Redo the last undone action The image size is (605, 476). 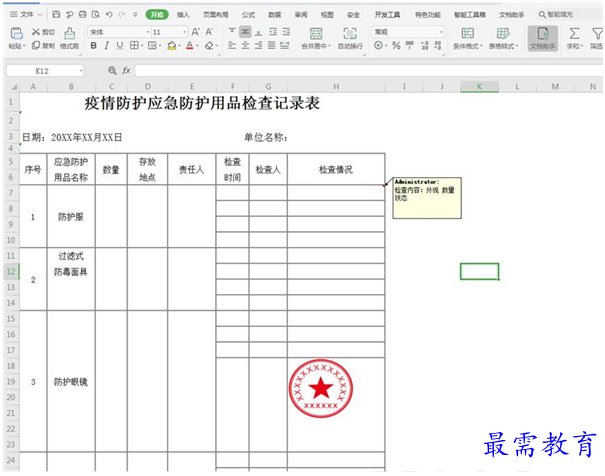[122, 15]
